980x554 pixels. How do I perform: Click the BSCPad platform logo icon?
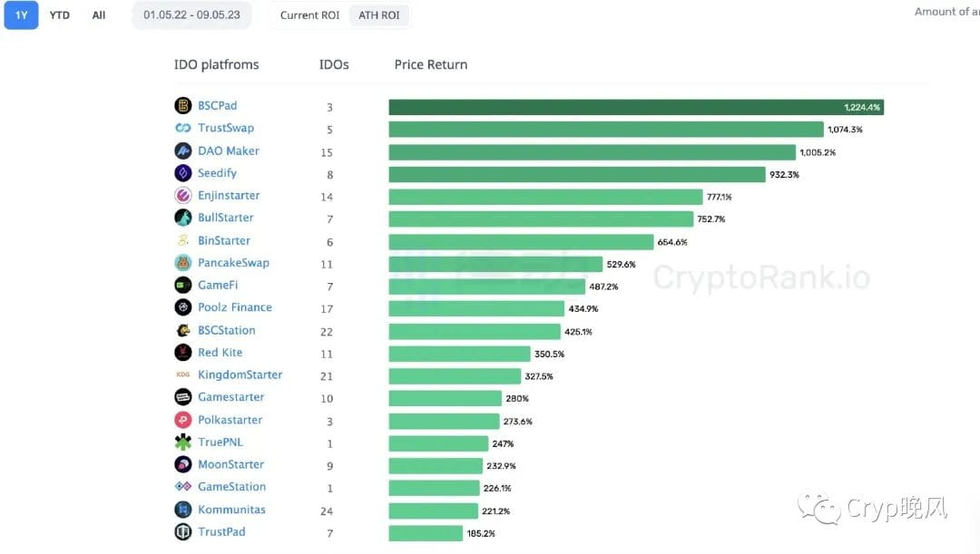pos(182,105)
